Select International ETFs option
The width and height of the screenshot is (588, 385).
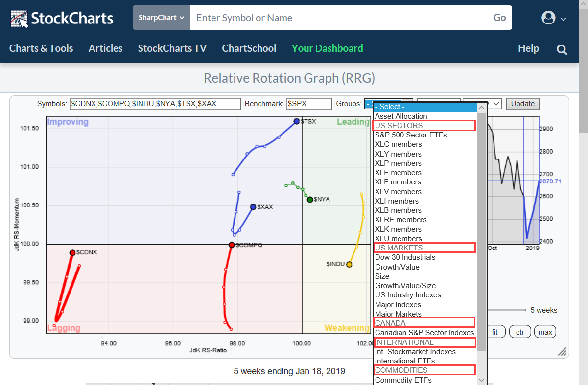tap(424, 361)
